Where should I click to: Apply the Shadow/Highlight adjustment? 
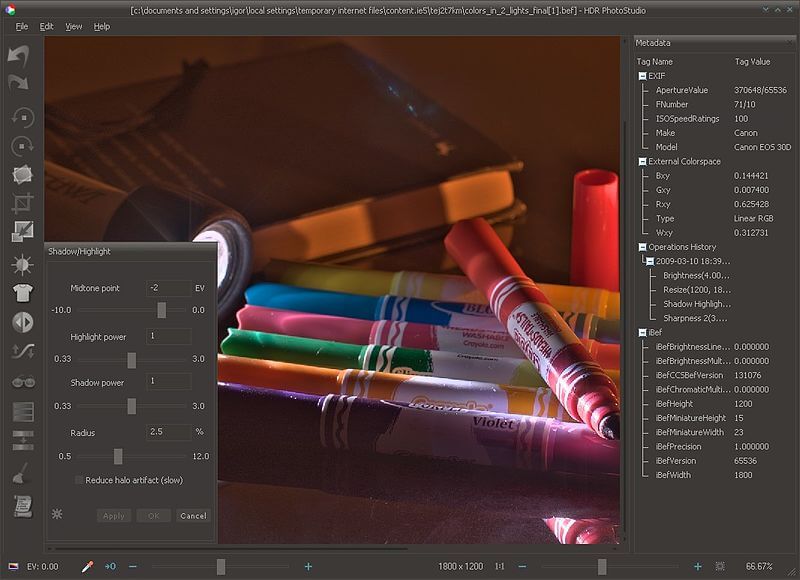coord(113,516)
